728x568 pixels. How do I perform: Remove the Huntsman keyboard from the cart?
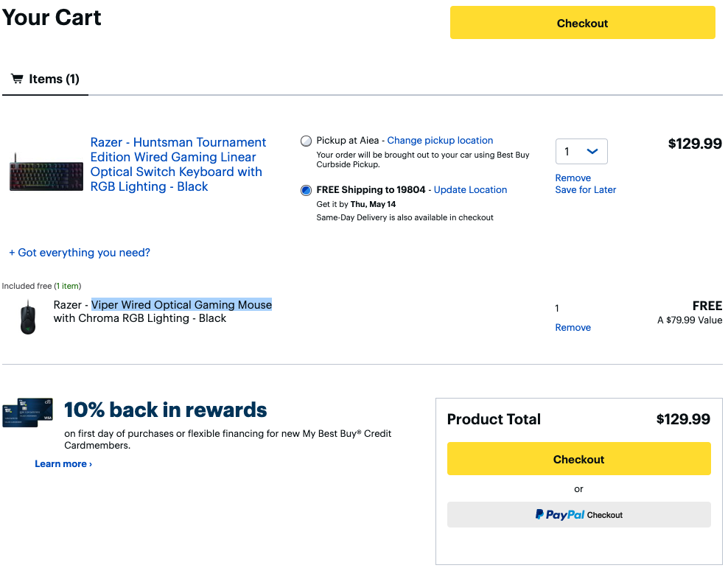(x=573, y=178)
